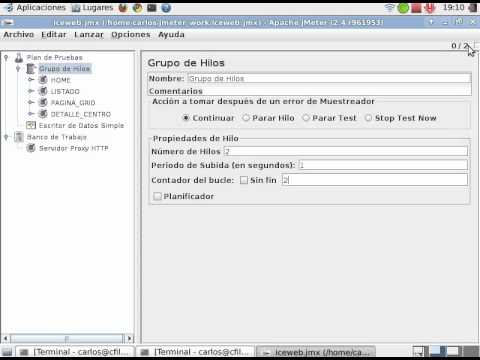Collapse the Grupo de Hilos tree node
The image size is (480, 360).
tap(18, 69)
